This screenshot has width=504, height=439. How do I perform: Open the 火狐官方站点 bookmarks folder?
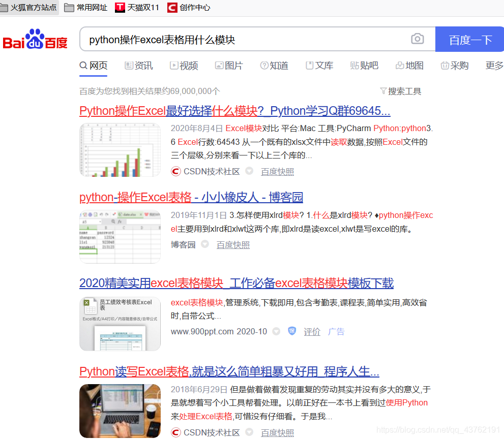click(29, 7)
